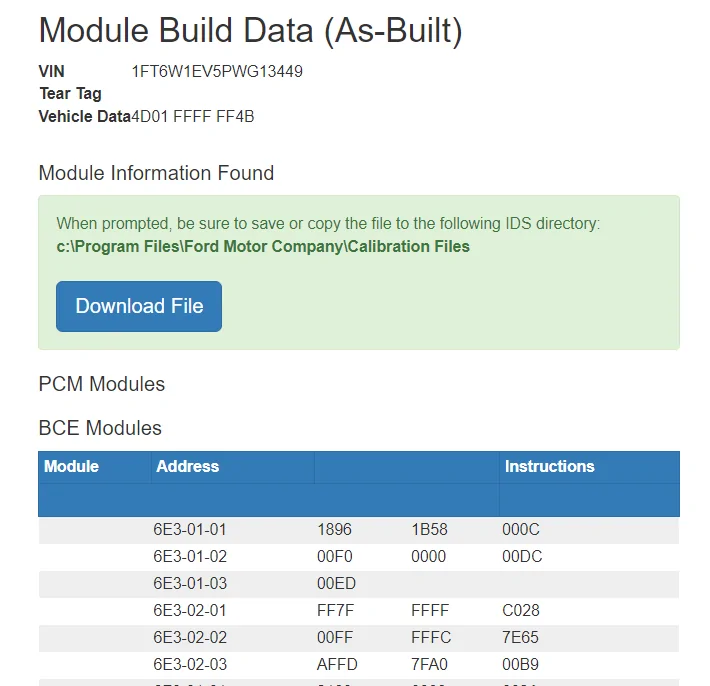Screen dimensions: 710x686
Task: Click the VIN number 1FT6W1EV5PWG13449
Action: tap(217, 72)
